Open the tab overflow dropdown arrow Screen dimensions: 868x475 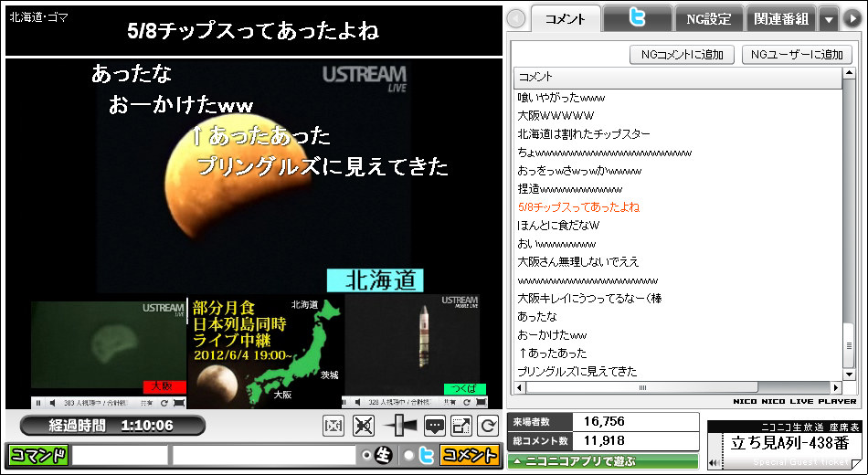tap(829, 20)
